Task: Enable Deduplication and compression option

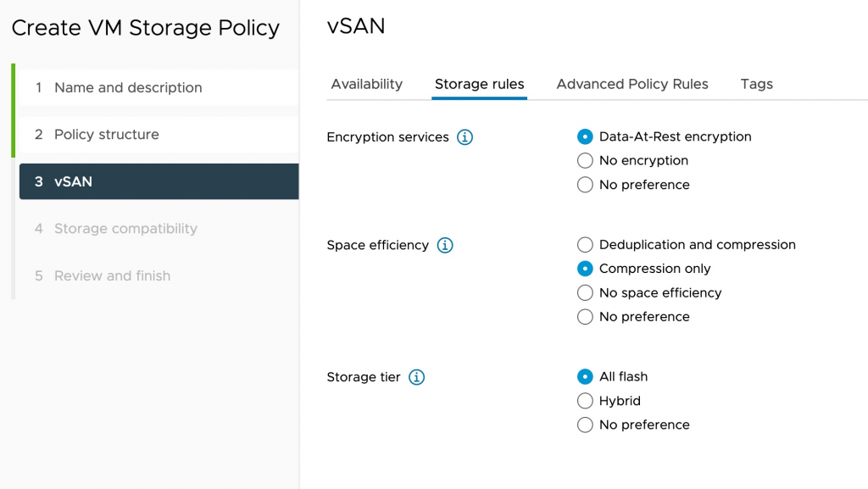Action: (x=585, y=245)
